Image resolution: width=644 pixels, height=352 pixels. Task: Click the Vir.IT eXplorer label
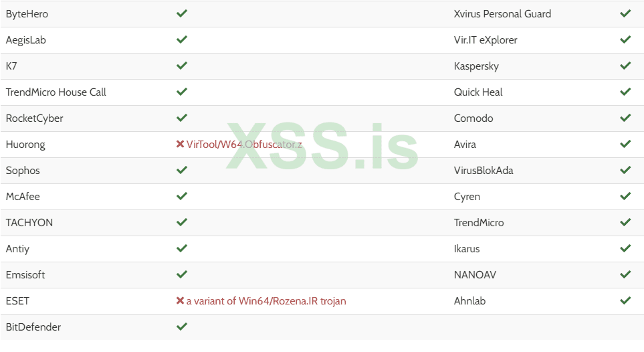click(486, 40)
